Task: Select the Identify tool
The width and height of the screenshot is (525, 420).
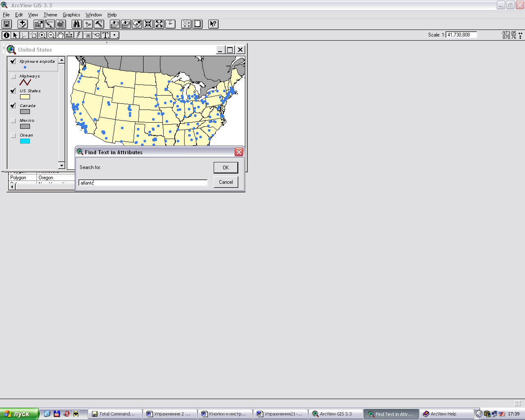Action: coord(7,35)
